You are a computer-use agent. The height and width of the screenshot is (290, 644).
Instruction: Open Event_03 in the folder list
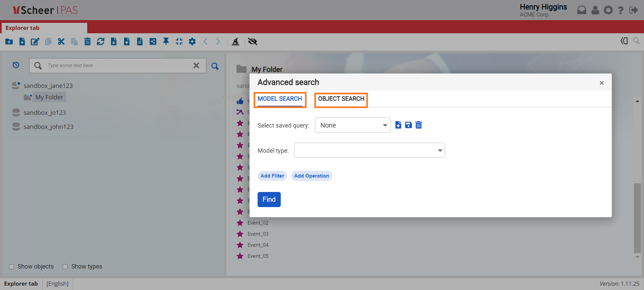click(258, 234)
